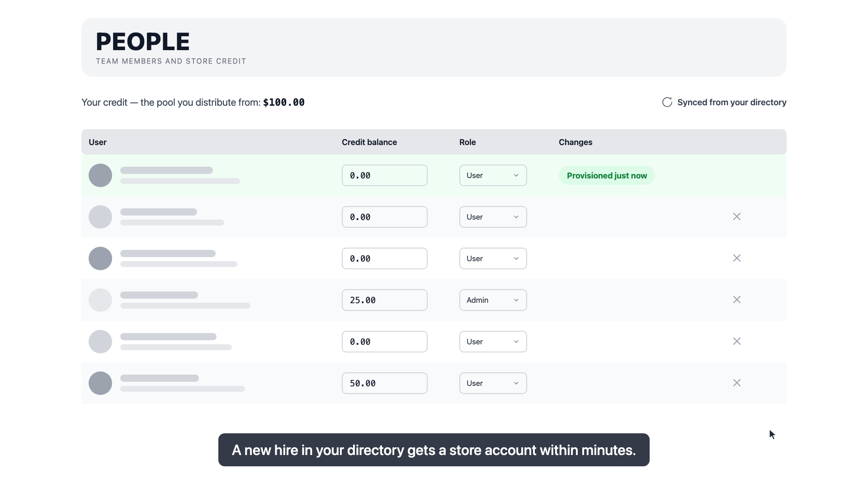
Task: Remove the Admin member with the X icon
Action: [x=737, y=300]
